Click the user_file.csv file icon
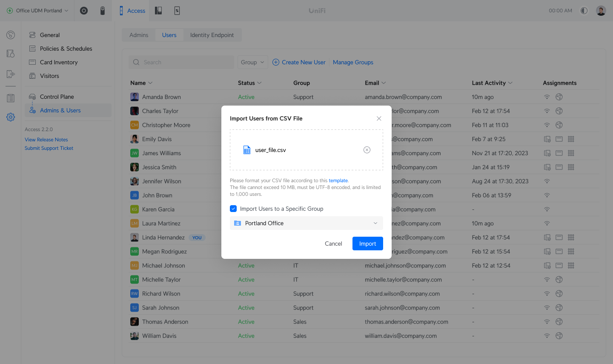 coord(247,150)
